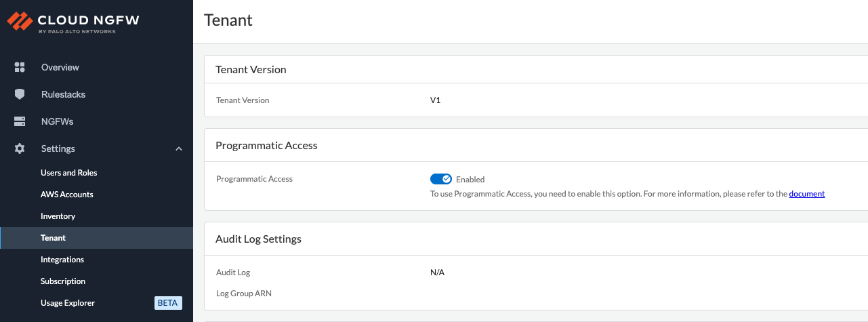This screenshot has width=868, height=322.
Task: Go to Rulestacks section
Action: point(63,94)
